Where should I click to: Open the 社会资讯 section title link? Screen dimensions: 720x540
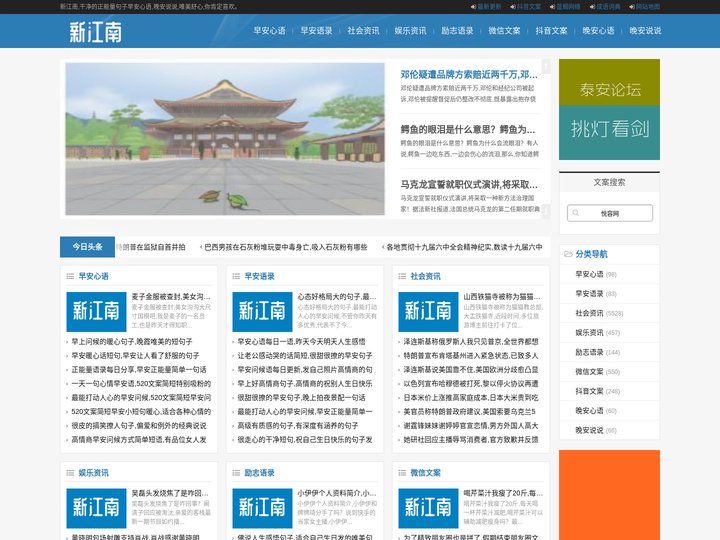(425, 276)
